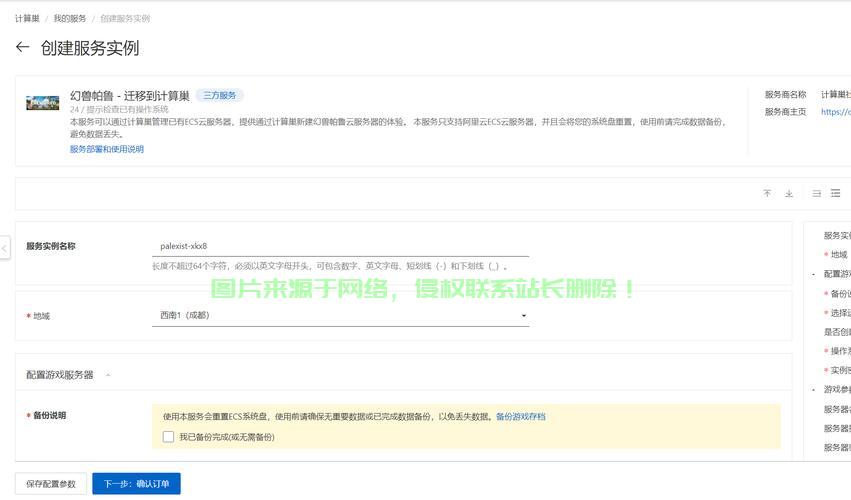The image size is (851, 500).
Task: Click 下一步:确认订单 button
Action: point(136,484)
